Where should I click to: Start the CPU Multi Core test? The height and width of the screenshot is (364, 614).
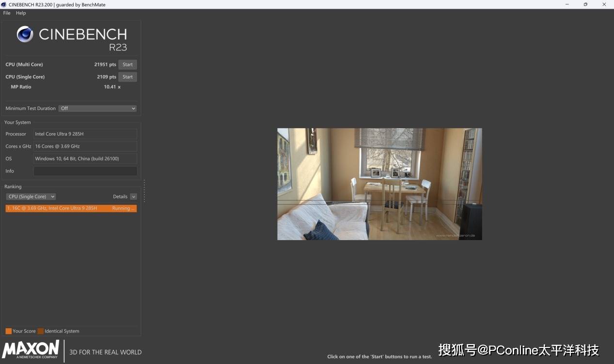point(127,64)
